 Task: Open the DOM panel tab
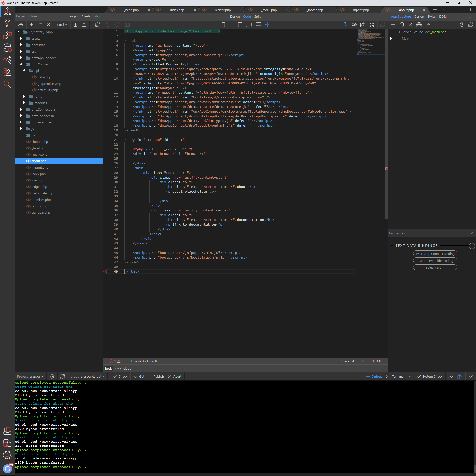[443, 16]
